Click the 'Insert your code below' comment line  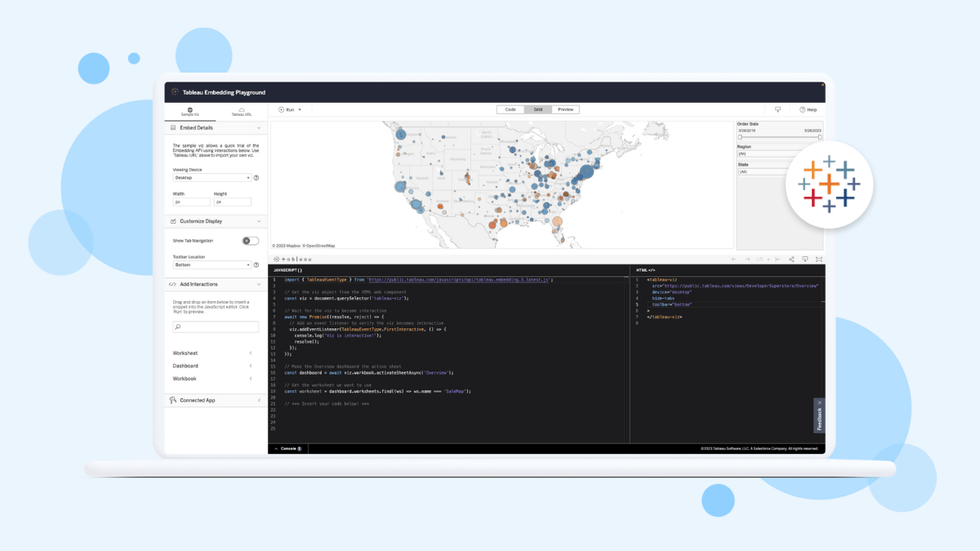[327, 403]
